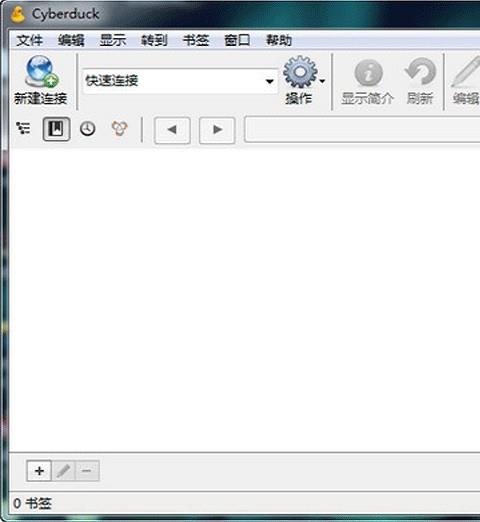Click the 新建连接 globe icon
The height and width of the screenshot is (522, 480).
pos(42,71)
